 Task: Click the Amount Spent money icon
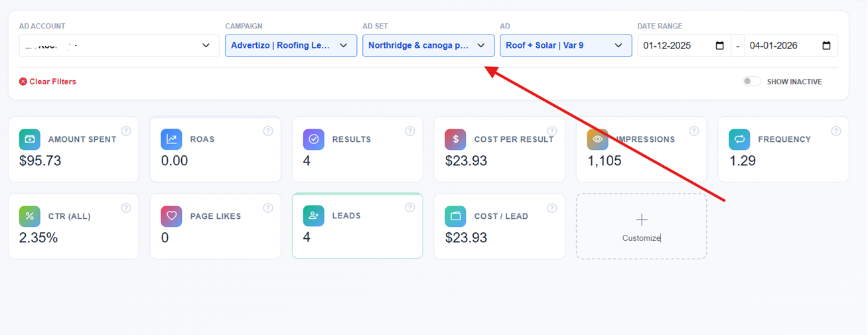30,139
